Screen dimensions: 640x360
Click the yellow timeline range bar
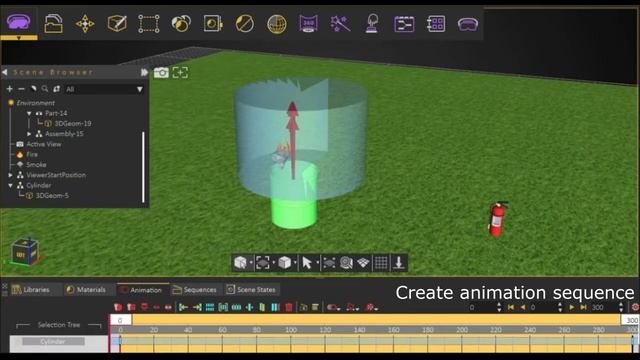pyautogui.click(x=376, y=320)
